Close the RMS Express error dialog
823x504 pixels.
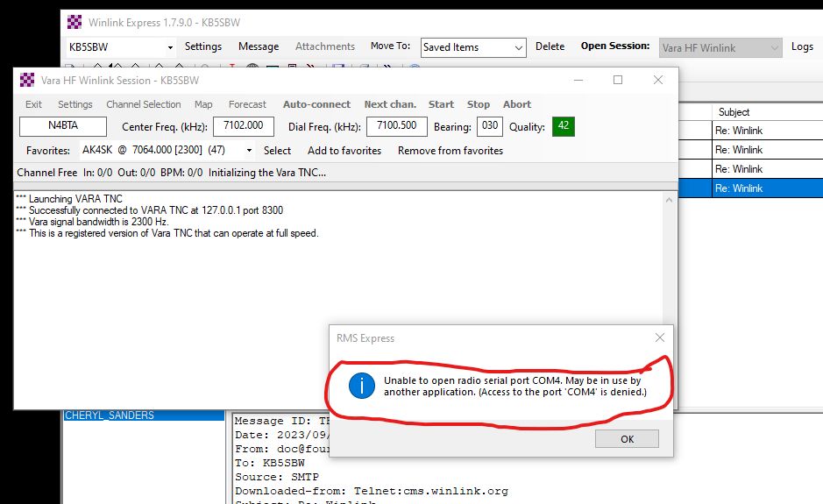click(660, 337)
